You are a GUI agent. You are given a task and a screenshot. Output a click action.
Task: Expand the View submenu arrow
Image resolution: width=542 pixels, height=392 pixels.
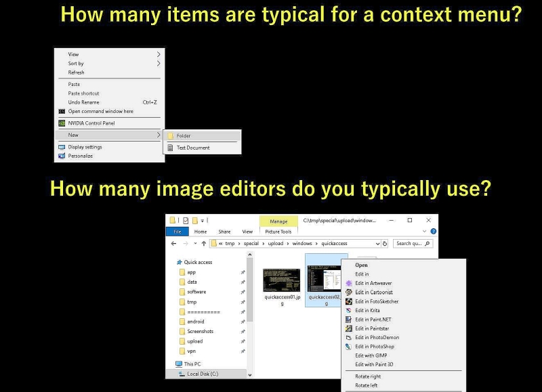[x=159, y=55]
